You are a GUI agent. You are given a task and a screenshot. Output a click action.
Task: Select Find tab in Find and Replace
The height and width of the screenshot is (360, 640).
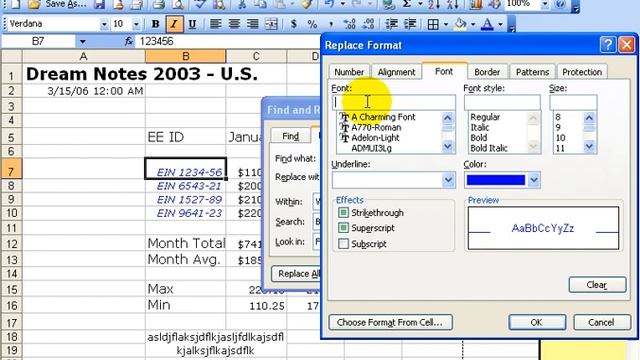(x=291, y=136)
